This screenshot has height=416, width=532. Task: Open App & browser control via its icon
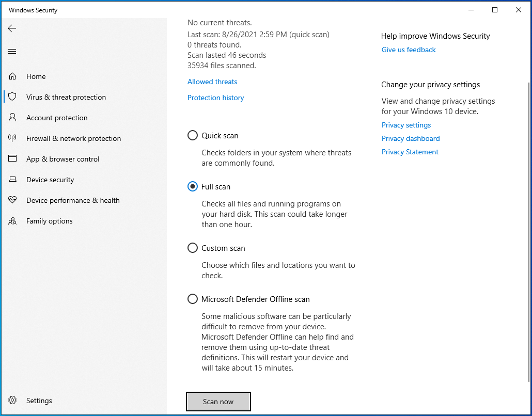coord(12,158)
